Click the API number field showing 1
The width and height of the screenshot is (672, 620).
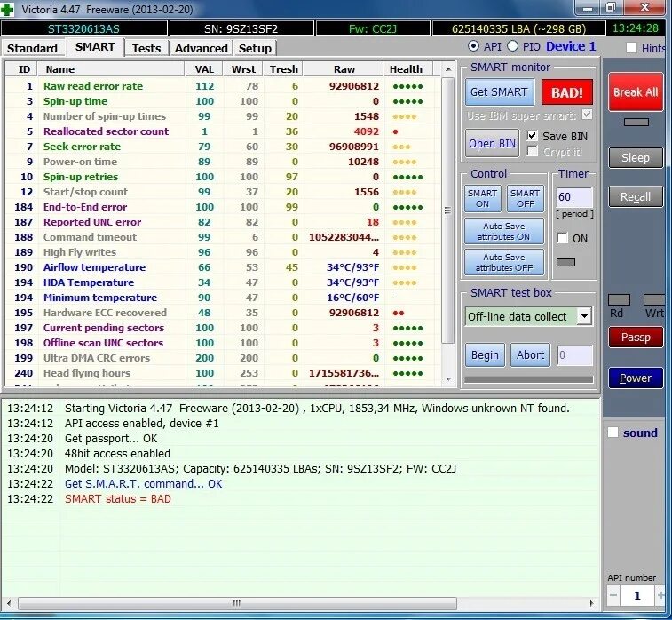coord(636,595)
